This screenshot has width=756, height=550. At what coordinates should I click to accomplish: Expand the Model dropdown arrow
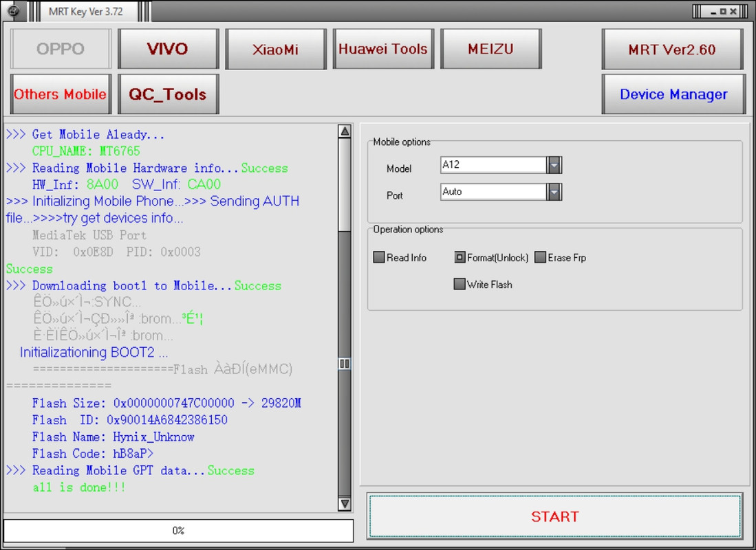point(554,165)
